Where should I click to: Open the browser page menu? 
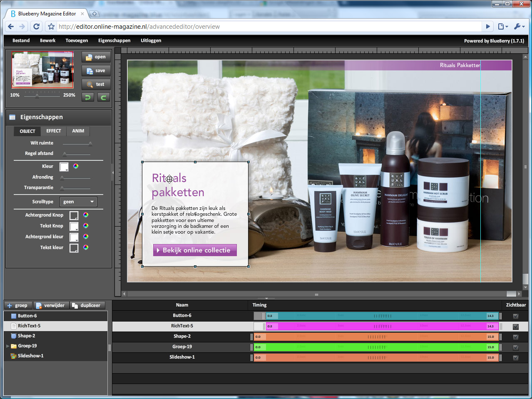(503, 27)
